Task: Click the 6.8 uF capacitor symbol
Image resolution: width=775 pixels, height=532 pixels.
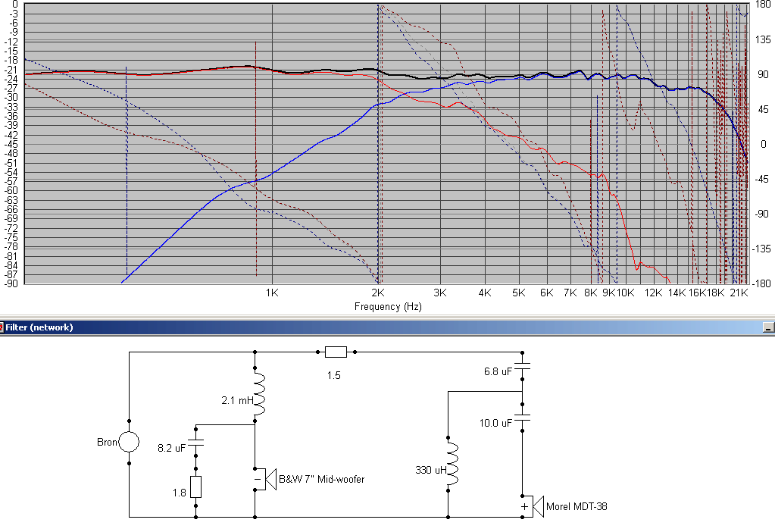Action: (522, 366)
